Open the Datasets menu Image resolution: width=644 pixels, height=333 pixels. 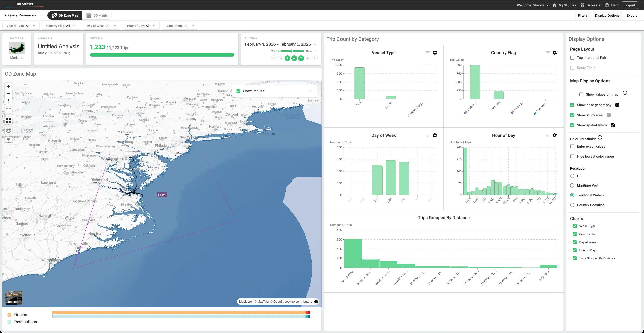pyautogui.click(x=590, y=5)
